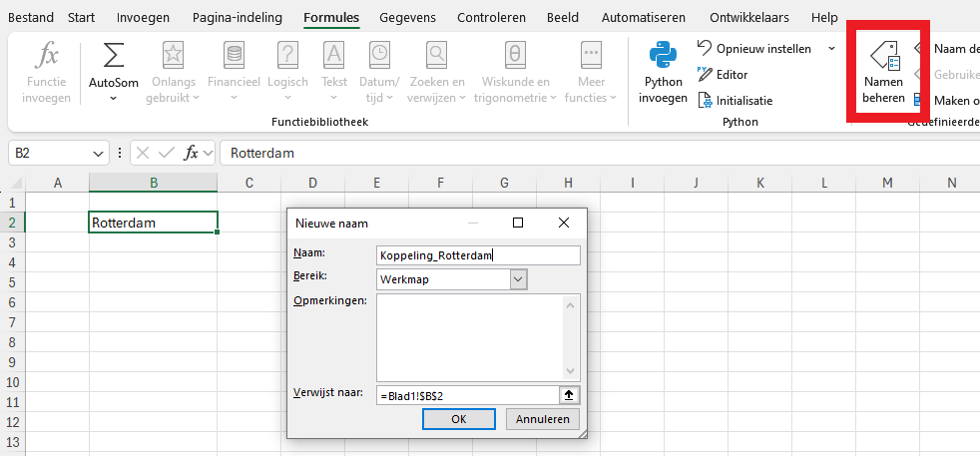
Task: Open the Python Editor
Action: (723, 74)
